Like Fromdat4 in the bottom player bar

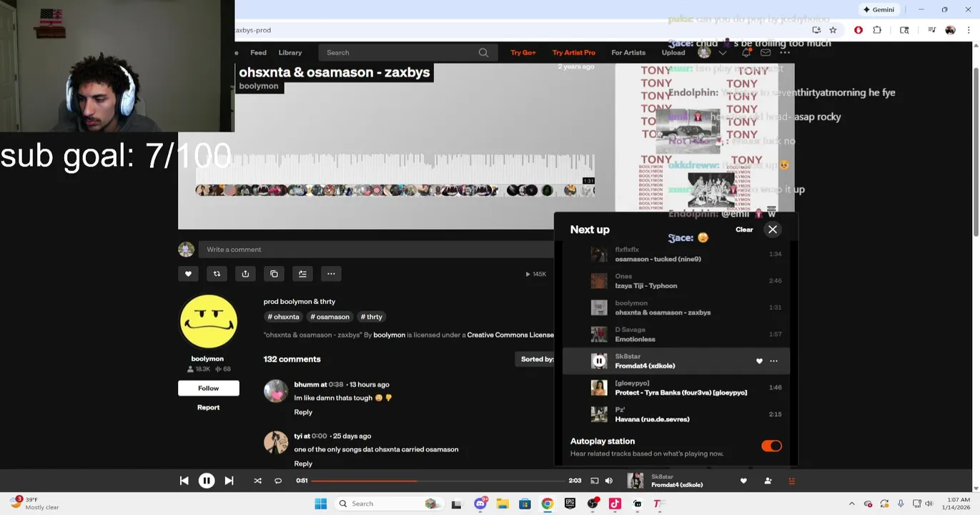743,481
